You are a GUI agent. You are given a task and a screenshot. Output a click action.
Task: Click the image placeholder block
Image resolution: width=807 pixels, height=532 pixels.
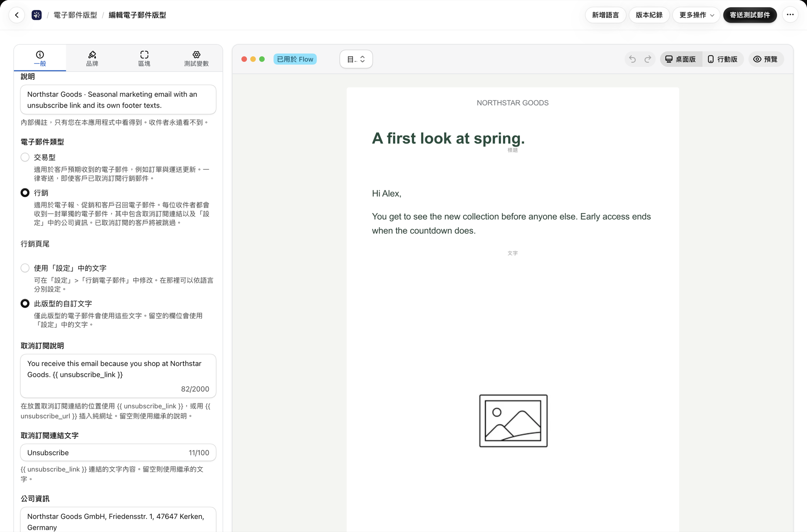pos(513,421)
